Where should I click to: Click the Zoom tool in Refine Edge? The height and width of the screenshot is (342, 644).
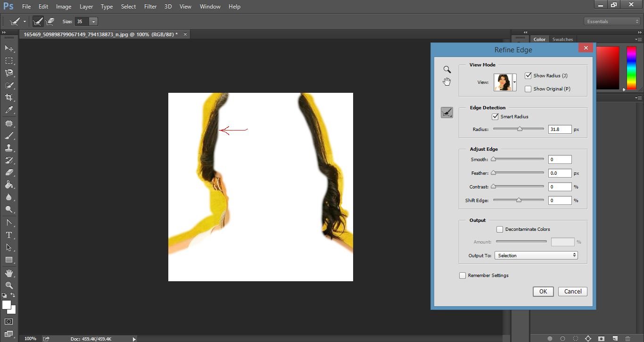point(447,69)
